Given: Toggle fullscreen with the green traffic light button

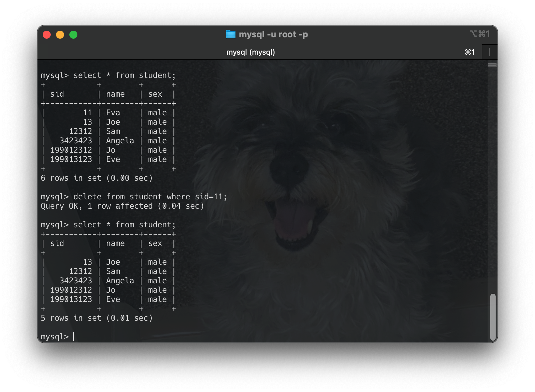Looking at the screenshot, I should [x=73, y=34].
